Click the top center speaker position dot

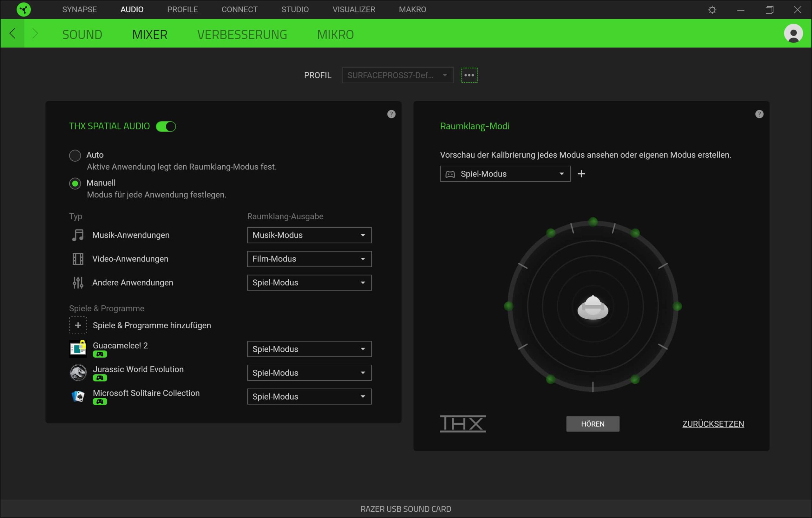tap(593, 222)
